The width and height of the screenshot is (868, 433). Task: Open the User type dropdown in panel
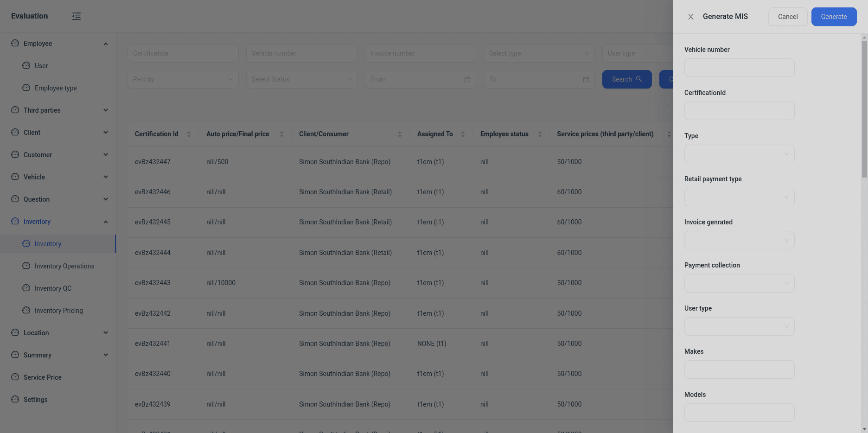[739, 326]
